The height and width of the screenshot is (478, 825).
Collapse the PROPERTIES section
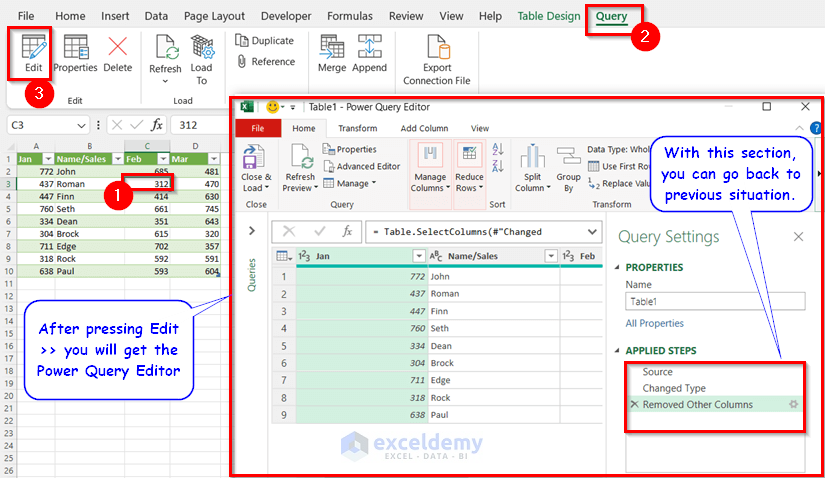tap(618, 267)
